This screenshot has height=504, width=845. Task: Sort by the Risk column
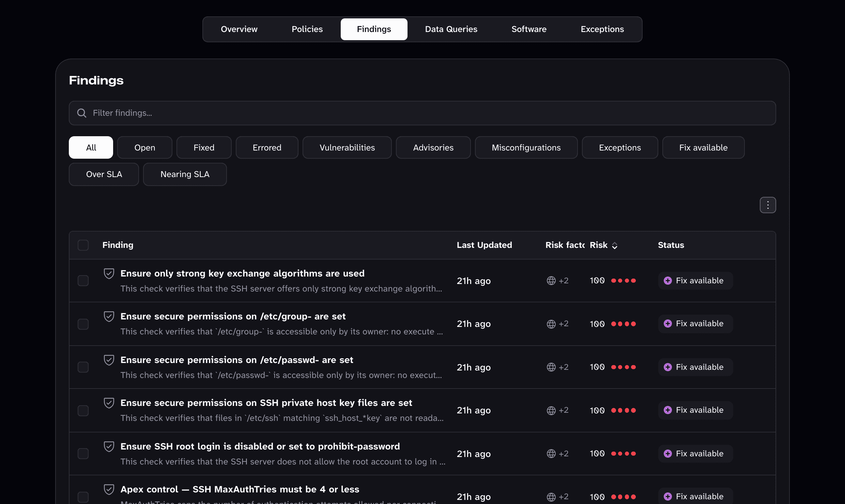[x=603, y=245]
